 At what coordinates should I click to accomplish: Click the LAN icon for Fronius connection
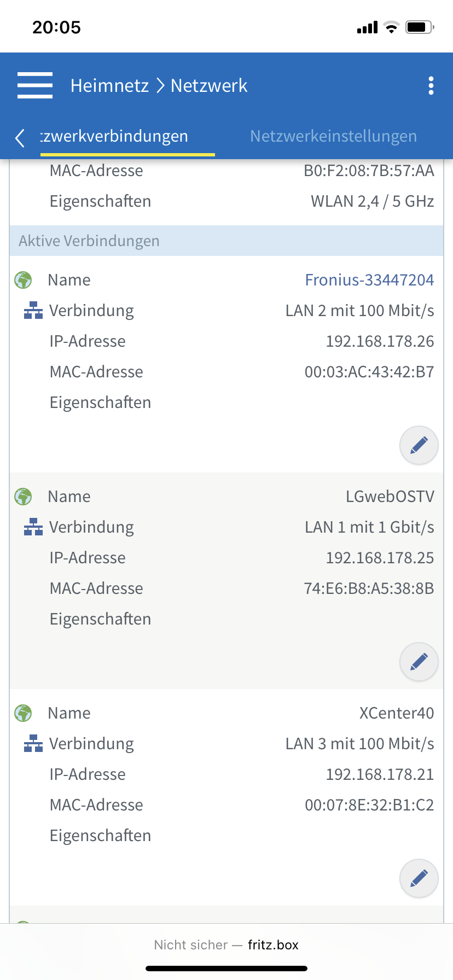pyautogui.click(x=33, y=311)
